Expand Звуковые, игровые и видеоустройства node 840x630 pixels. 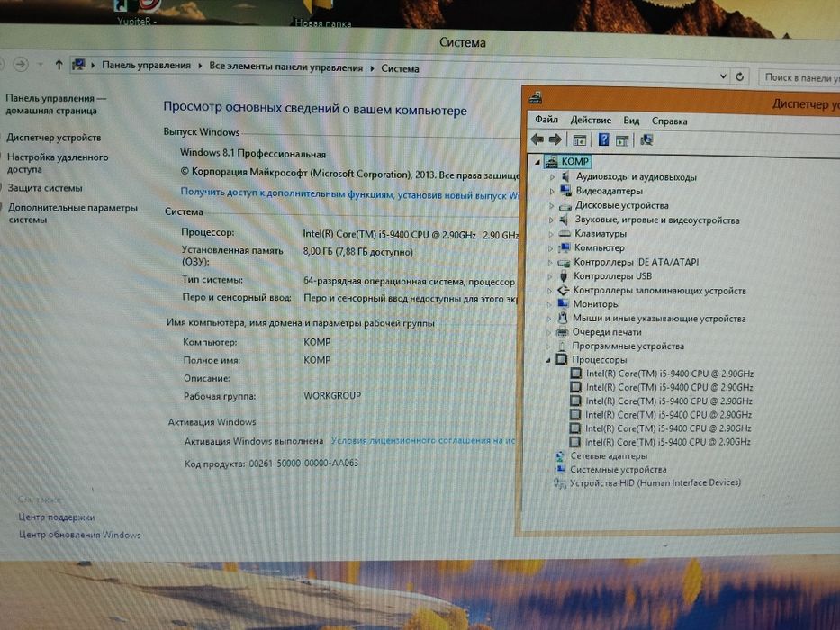(x=551, y=220)
